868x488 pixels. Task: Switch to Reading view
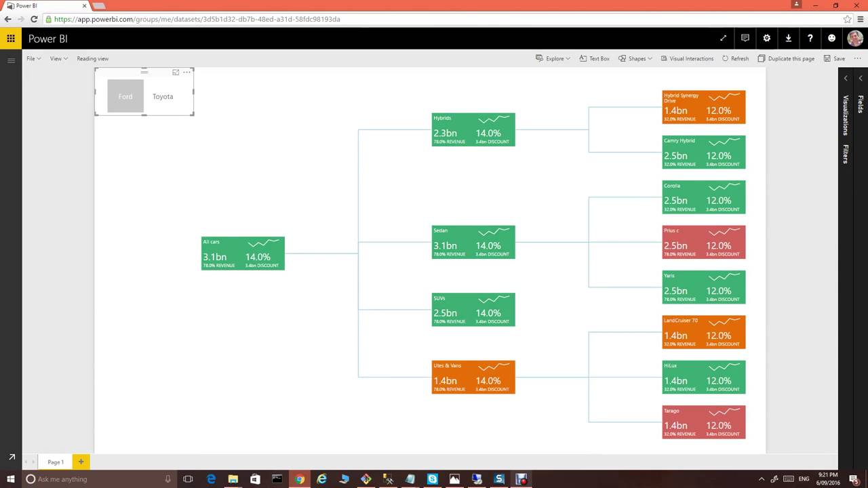[x=92, y=59]
